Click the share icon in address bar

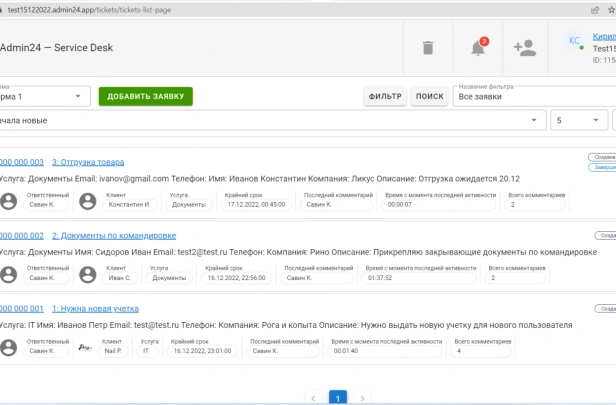tap(595, 10)
